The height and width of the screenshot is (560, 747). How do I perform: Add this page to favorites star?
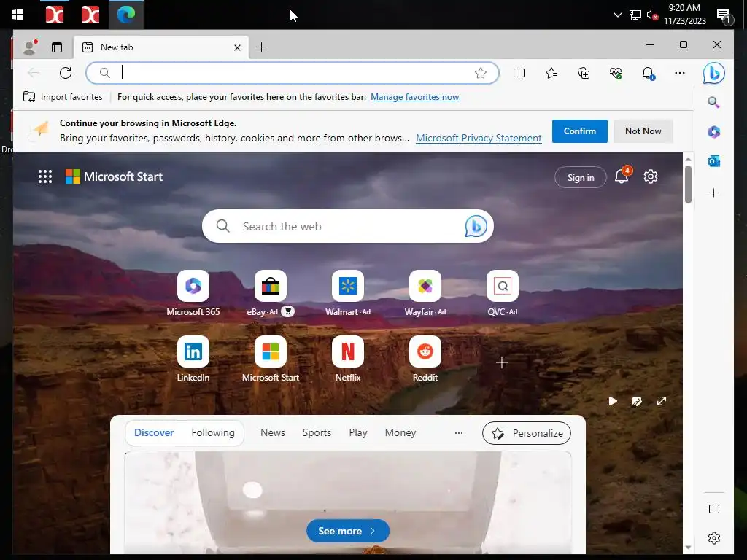point(481,73)
